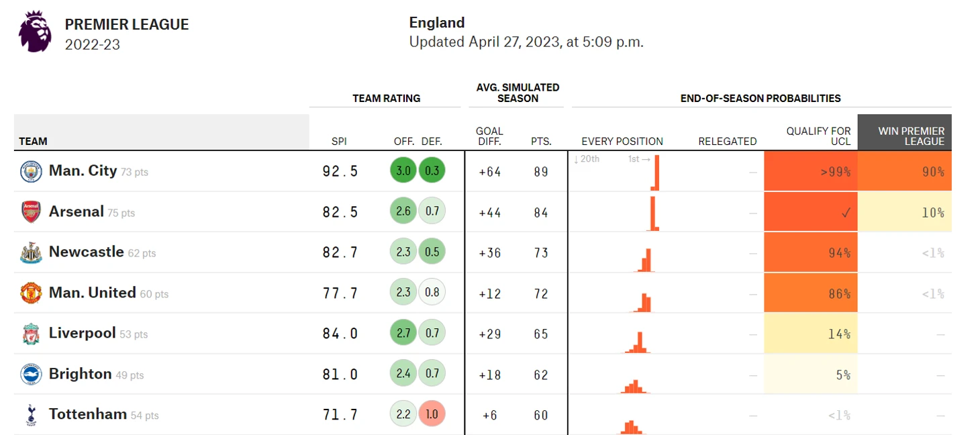
Task: Click the Liverpool club crest
Action: (x=31, y=334)
